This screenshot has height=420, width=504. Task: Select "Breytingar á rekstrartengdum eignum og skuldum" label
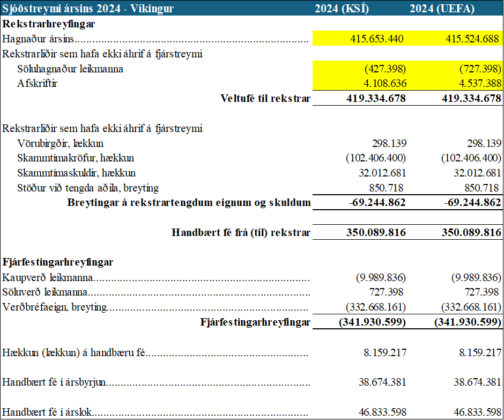189,203
